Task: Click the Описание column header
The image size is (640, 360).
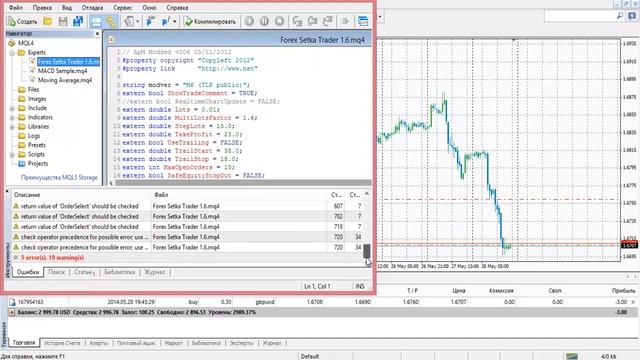Action: click(27, 195)
